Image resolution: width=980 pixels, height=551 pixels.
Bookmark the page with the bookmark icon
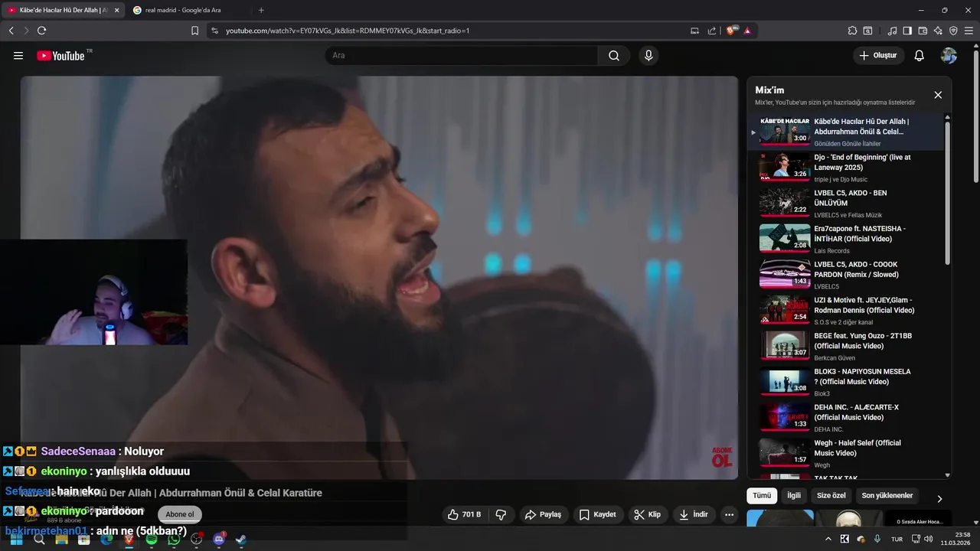[x=194, y=31]
